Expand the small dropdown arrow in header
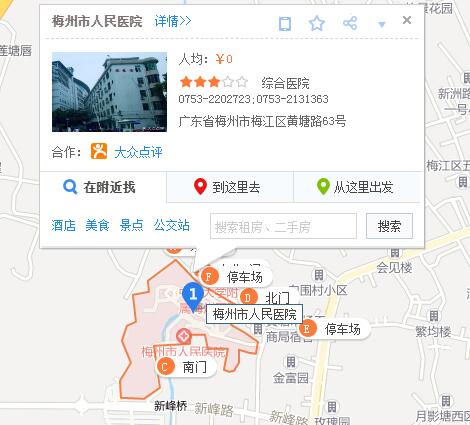Image resolution: width=470 pixels, height=425 pixels. click(382, 24)
